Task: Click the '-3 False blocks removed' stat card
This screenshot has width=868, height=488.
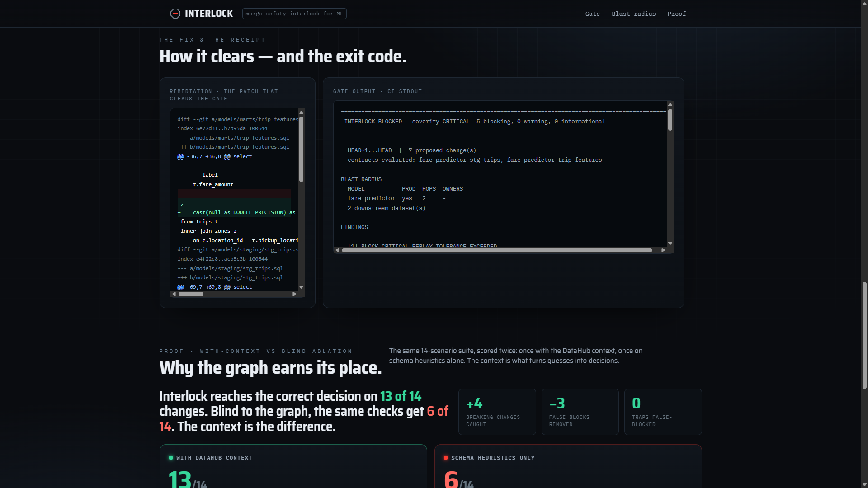Action: 580,412
